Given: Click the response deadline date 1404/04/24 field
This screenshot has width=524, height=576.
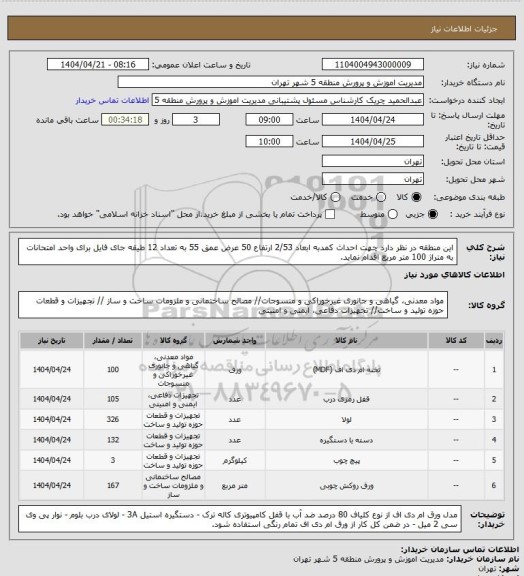Looking at the screenshot, I should (373, 120).
